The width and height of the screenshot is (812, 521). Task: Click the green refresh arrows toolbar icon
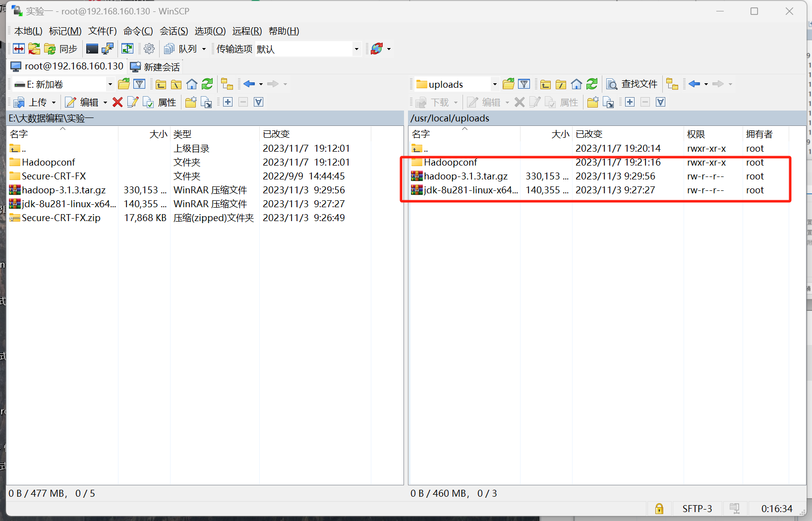127,49
